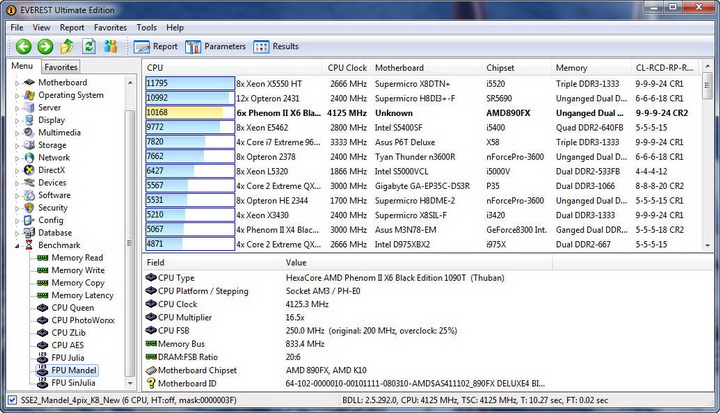Click the Config icon in tree
720x413 pixels.
pos(29,220)
